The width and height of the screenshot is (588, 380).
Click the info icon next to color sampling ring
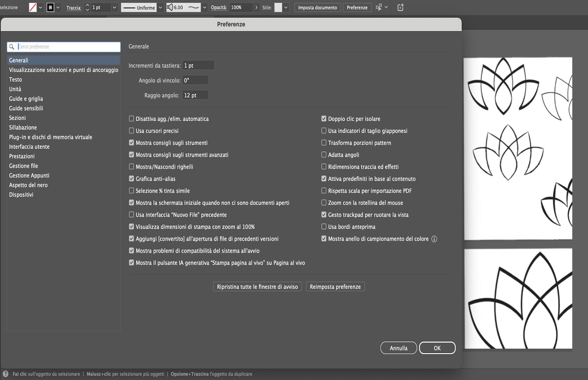(434, 239)
